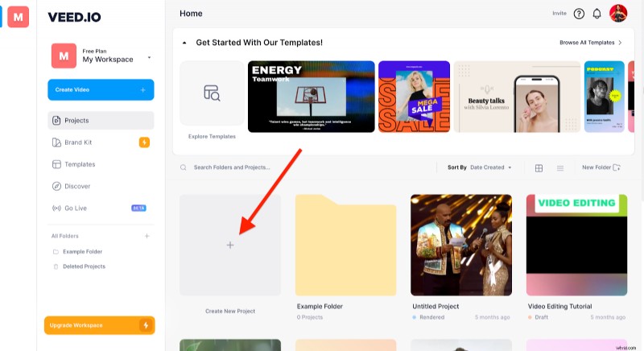The height and width of the screenshot is (351, 644).
Task: Open the Untitled Project thumbnail
Action: coord(461,245)
